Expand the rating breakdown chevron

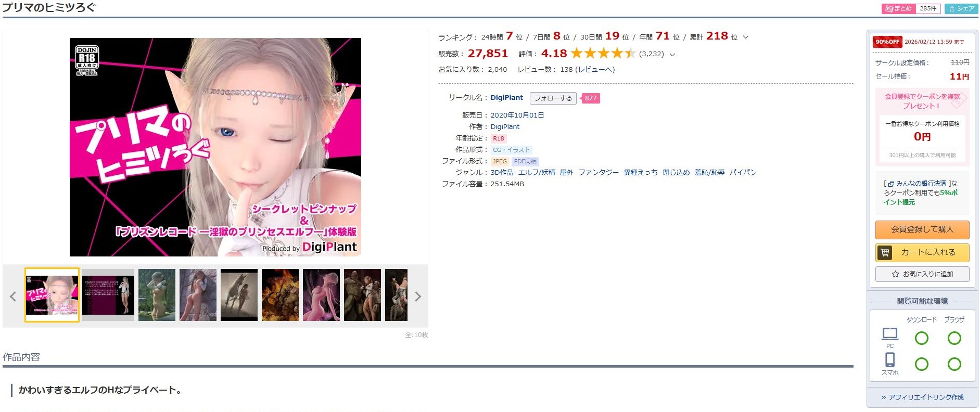(672, 55)
